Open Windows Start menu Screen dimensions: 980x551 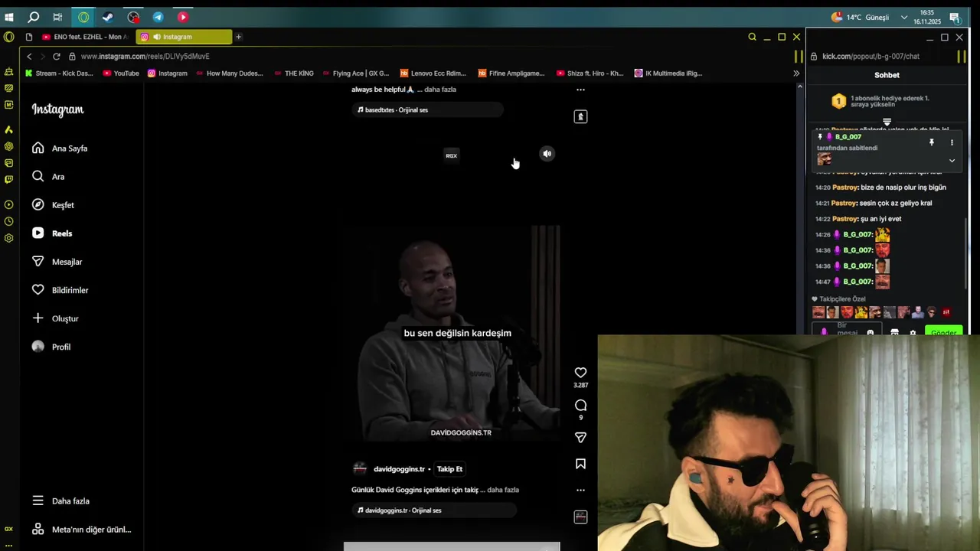[9, 17]
